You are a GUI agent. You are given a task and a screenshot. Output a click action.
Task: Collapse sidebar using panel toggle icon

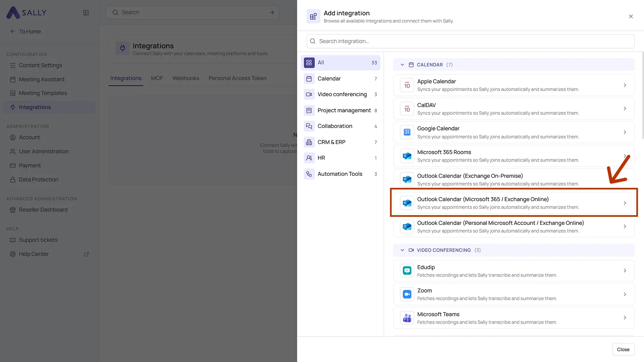click(x=86, y=12)
